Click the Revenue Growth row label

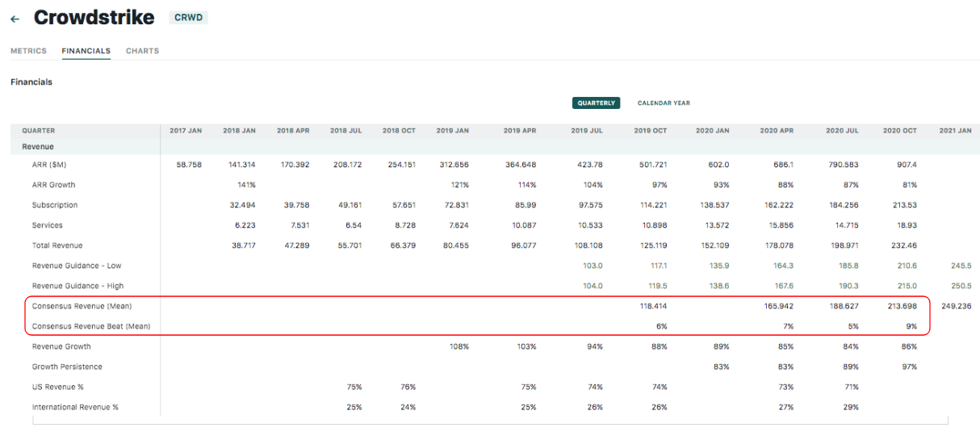point(61,346)
